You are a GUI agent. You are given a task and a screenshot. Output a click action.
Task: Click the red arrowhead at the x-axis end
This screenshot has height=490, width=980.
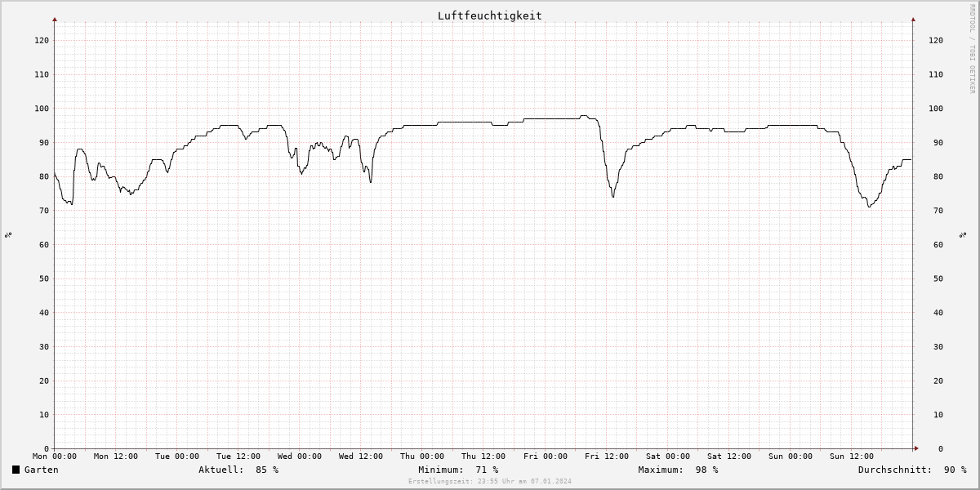pyautogui.click(x=915, y=448)
